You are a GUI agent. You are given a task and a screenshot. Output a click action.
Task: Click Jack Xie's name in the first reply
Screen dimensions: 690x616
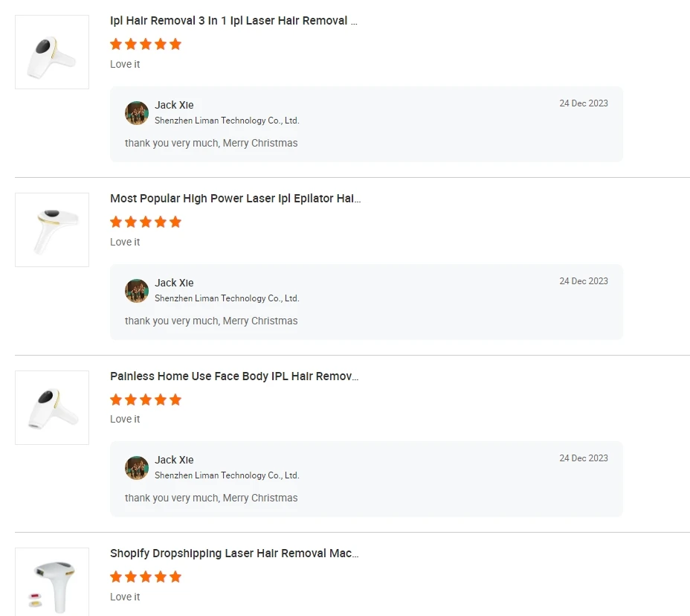coord(175,105)
